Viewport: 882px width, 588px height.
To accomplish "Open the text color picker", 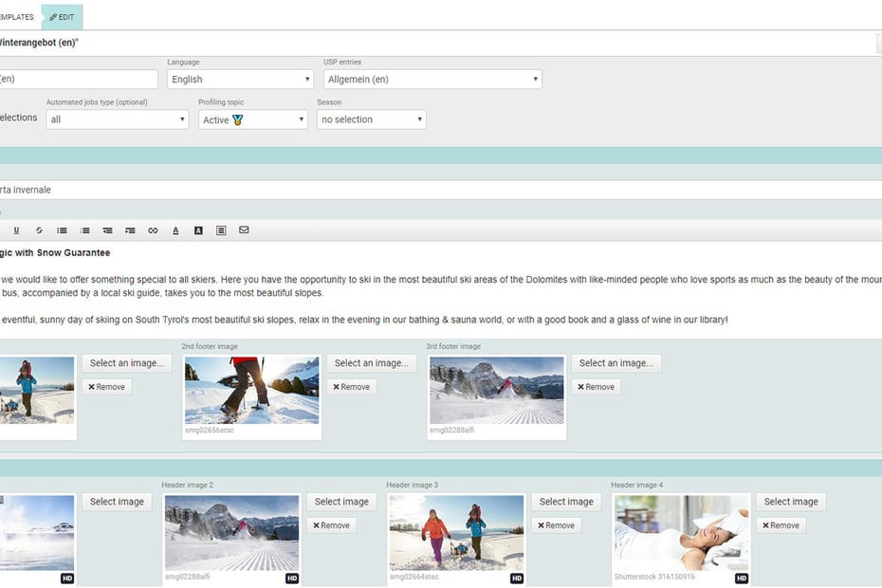I will 175,230.
